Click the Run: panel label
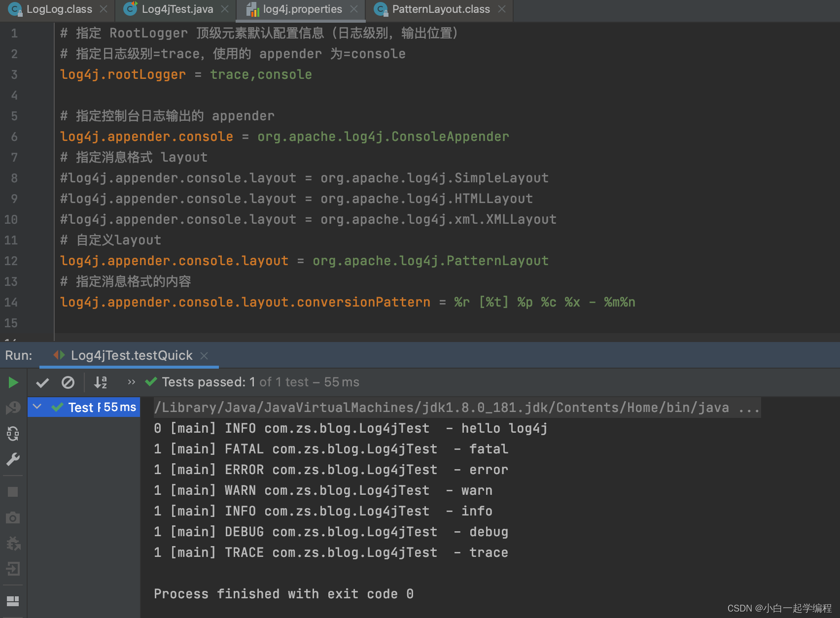 click(19, 355)
